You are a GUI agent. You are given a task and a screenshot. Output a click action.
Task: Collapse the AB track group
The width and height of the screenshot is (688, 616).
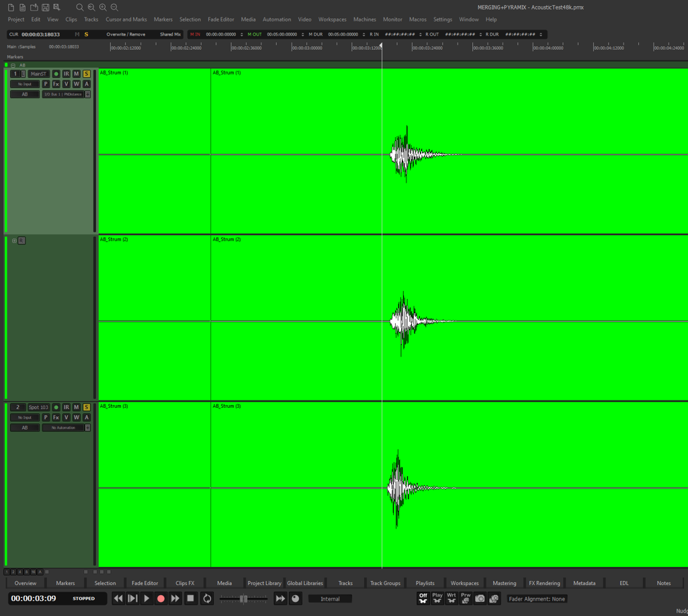(13, 65)
